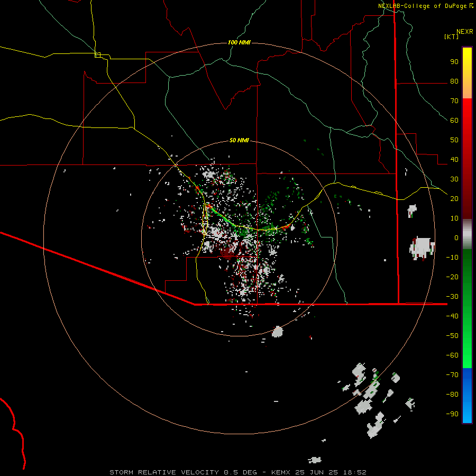Select the [KT] units label above the color scale

point(452,36)
